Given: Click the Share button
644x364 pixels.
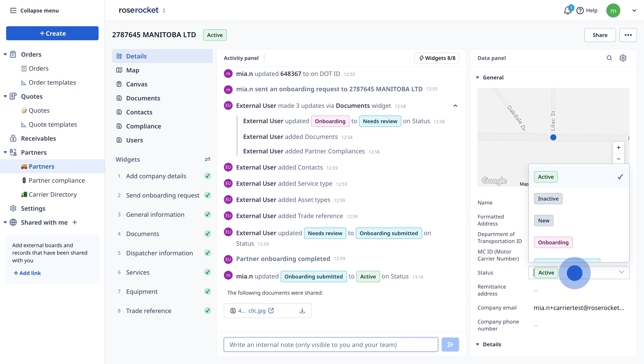Looking at the screenshot, I should 600,35.
